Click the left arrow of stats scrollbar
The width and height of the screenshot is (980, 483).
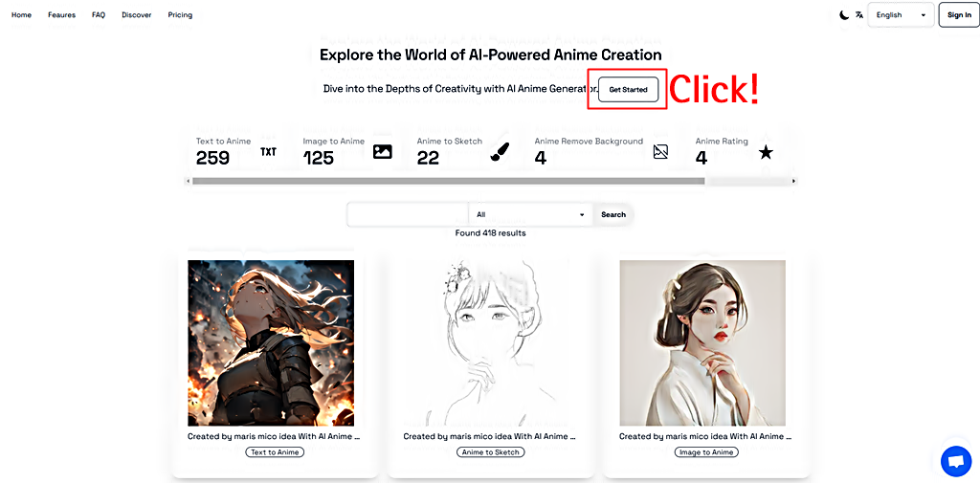(x=189, y=181)
